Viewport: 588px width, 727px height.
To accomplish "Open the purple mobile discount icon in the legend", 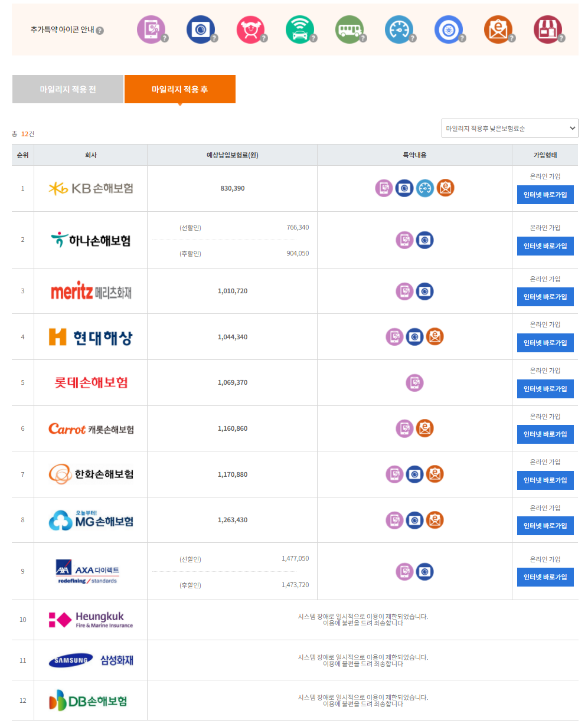I will (x=151, y=29).
